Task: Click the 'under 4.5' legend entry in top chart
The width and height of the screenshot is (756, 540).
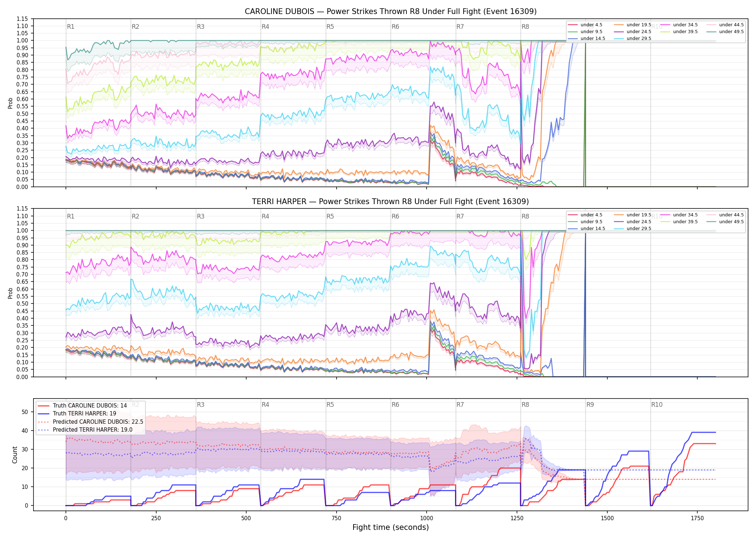Action: (585, 25)
